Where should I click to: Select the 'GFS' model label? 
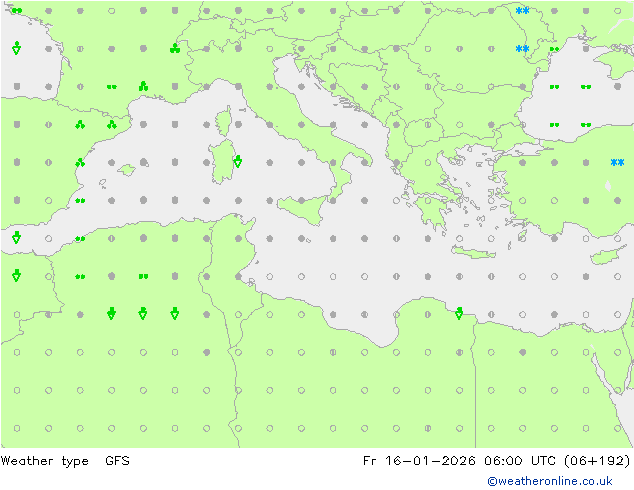pyautogui.click(x=117, y=461)
